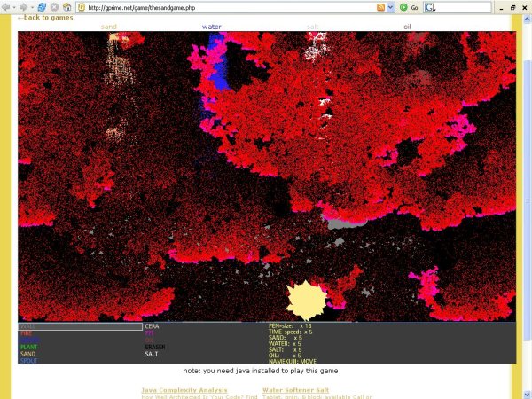This screenshot has height=399, width=532.
Task: Open the address bar history dropdown
Action: coord(391,7)
